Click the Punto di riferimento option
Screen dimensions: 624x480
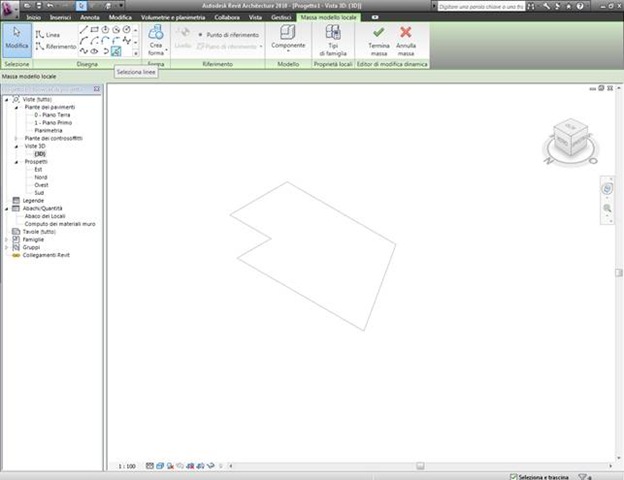click(x=229, y=35)
